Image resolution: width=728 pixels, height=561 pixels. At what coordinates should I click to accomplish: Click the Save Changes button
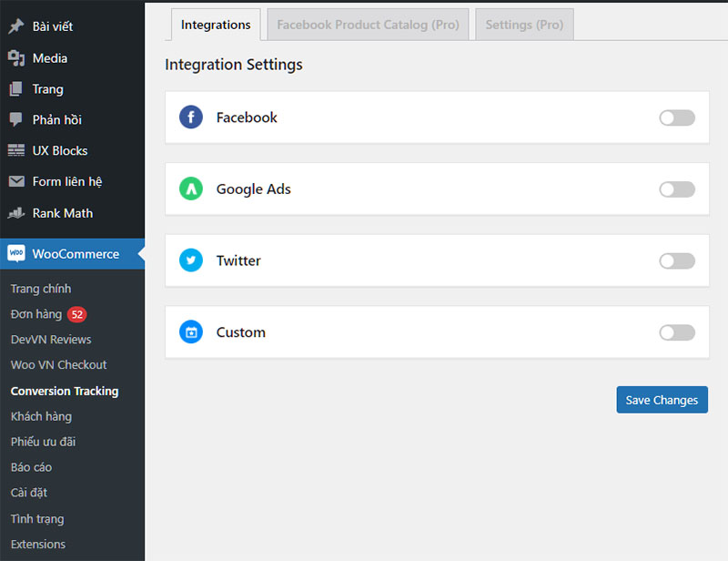coord(662,400)
